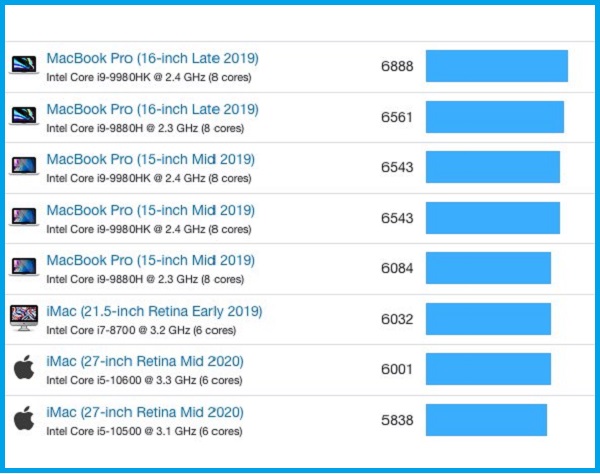The width and height of the screenshot is (600, 474).
Task: Click the blue bar for score 6561
Action: [x=494, y=116]
